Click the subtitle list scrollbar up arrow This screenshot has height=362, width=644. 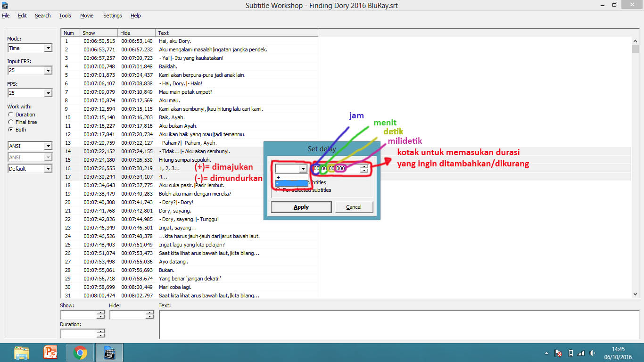[x=635, y=41]
